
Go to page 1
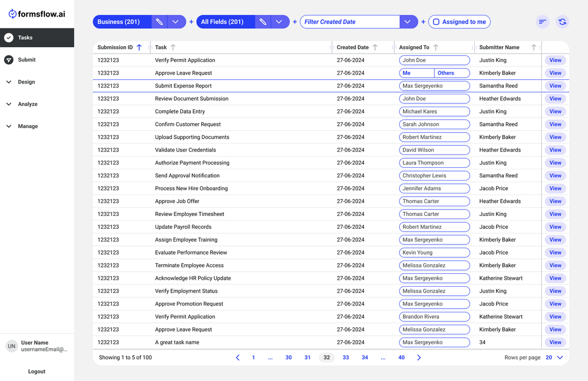254,357
